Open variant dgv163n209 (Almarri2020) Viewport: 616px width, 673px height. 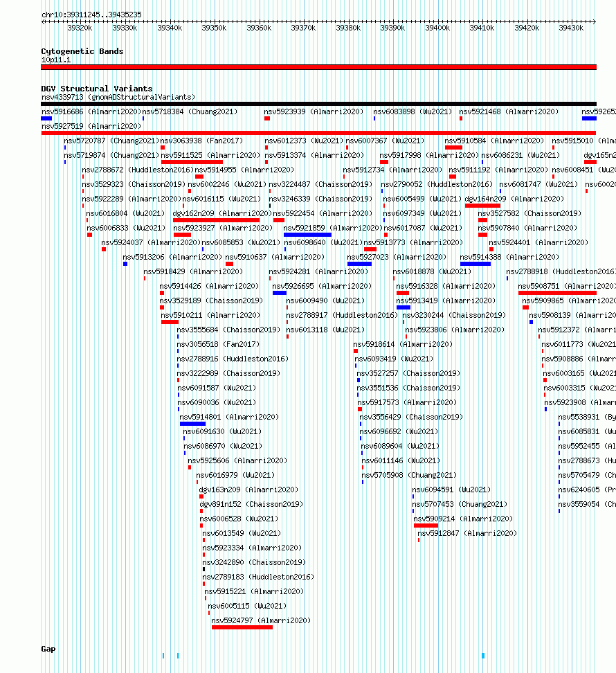pos(248,490)
